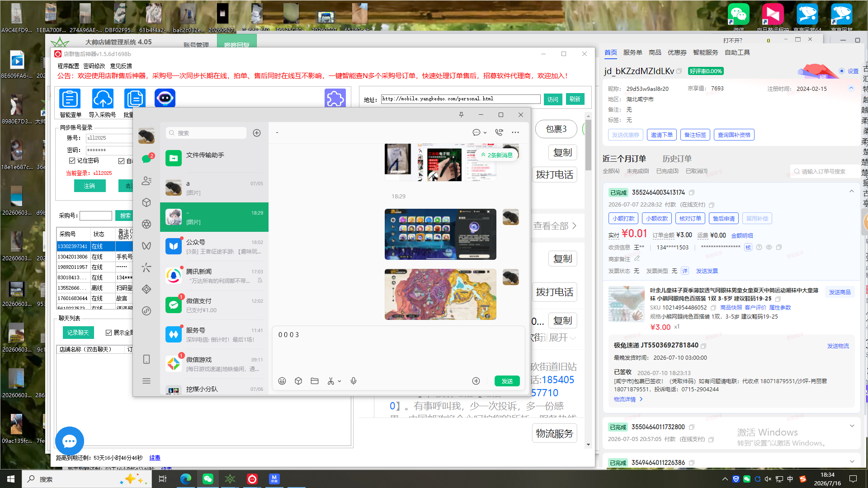
Task: Start a voice call in WeChat chat header
Action: pyautogui.click(x=499, y=132)
